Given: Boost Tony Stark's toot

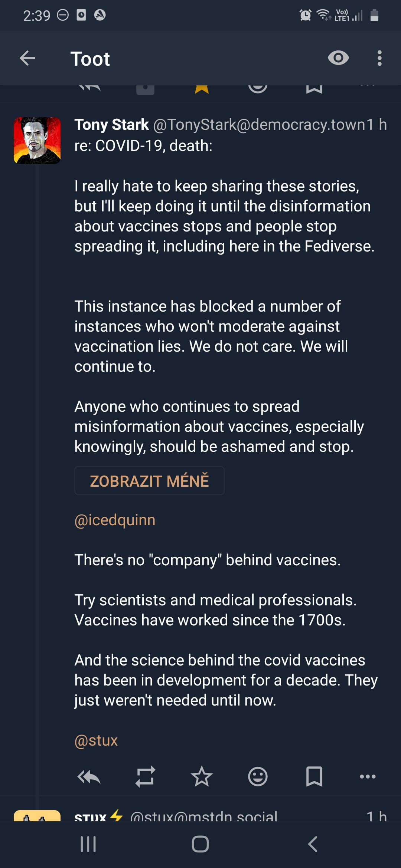Looking at the screenshot, I should click(x=145, y=776).
